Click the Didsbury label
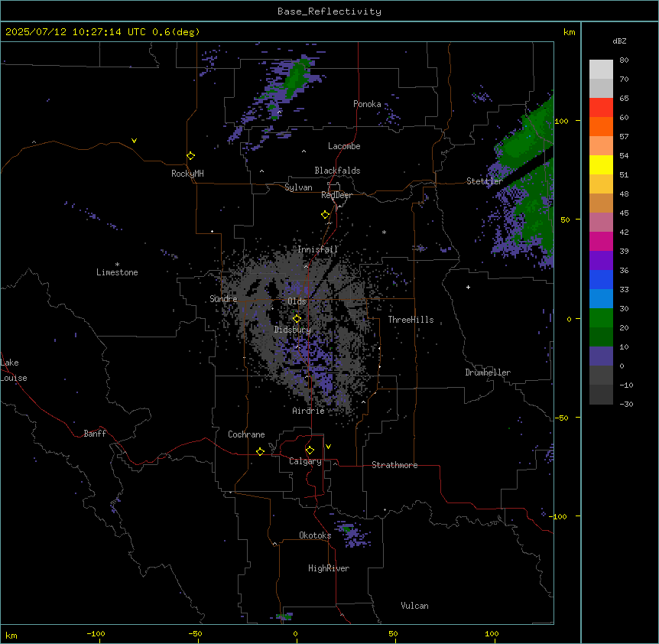The image size is (659, 644). pyautogui.click(x=293, y=330)
